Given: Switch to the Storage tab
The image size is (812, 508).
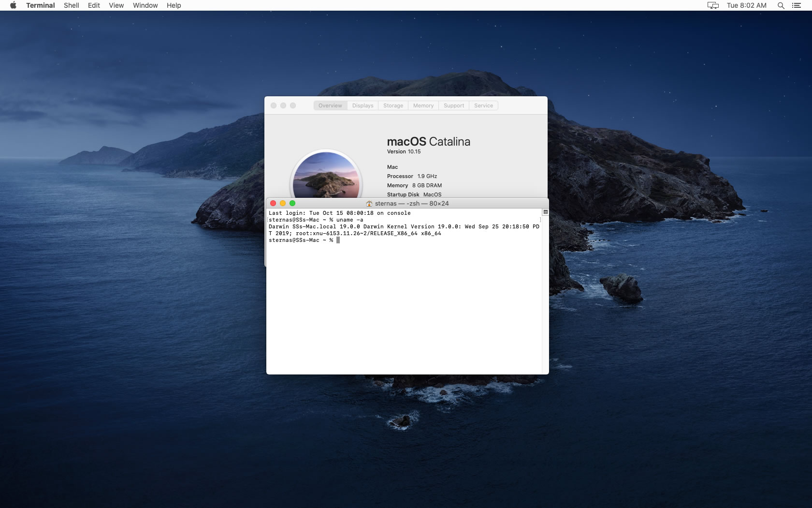Looking at the screenshot, I should coord(393,105).
